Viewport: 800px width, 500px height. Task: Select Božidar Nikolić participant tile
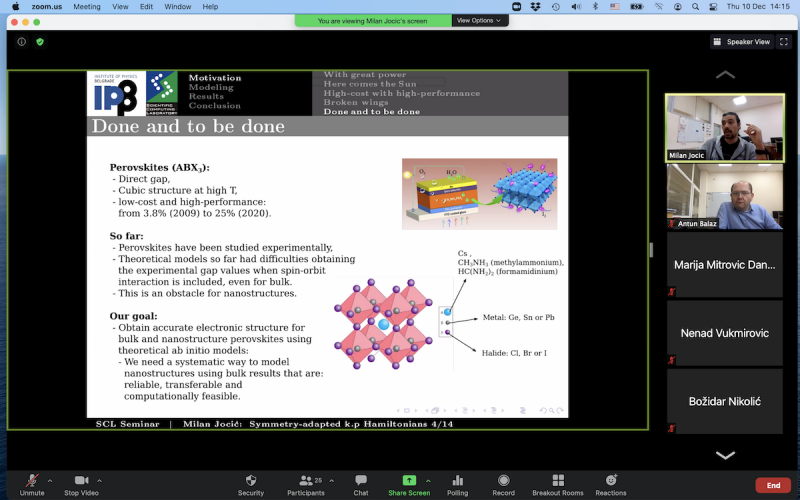(x=724, y=402)
